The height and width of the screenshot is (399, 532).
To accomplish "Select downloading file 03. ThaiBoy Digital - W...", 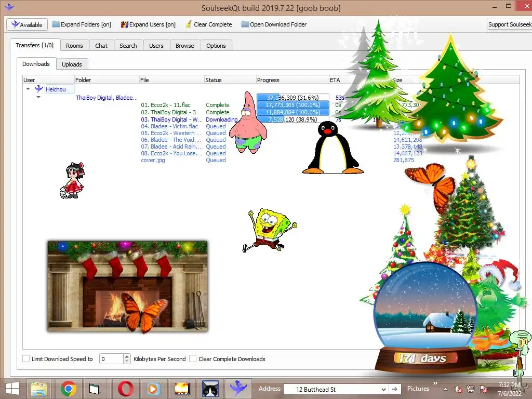I will coord(171,119).
